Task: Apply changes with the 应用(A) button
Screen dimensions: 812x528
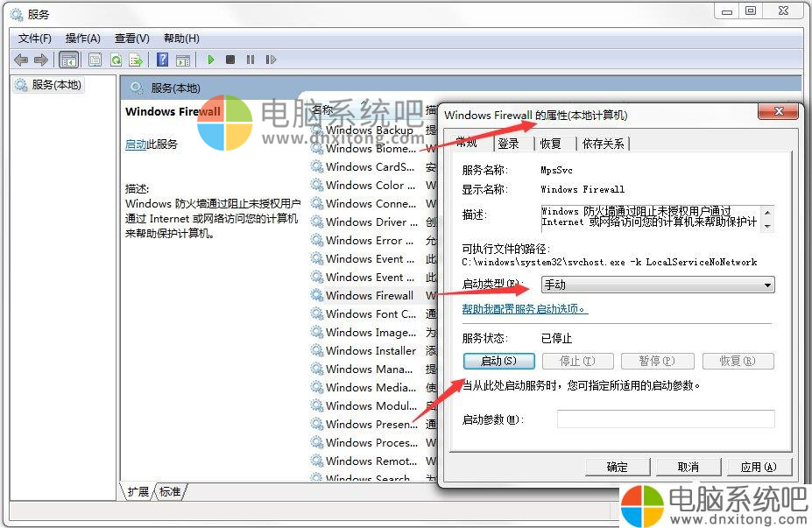Action: (x=759, y=467)
